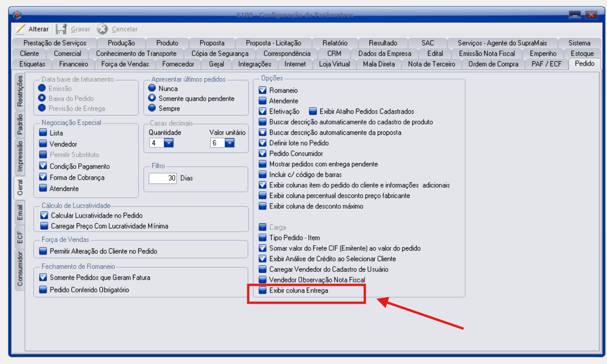Viewport: 607px width, 364px height.
Task: Go to the Emissão Nota Fiscal tab
Action: coord(487,53)
